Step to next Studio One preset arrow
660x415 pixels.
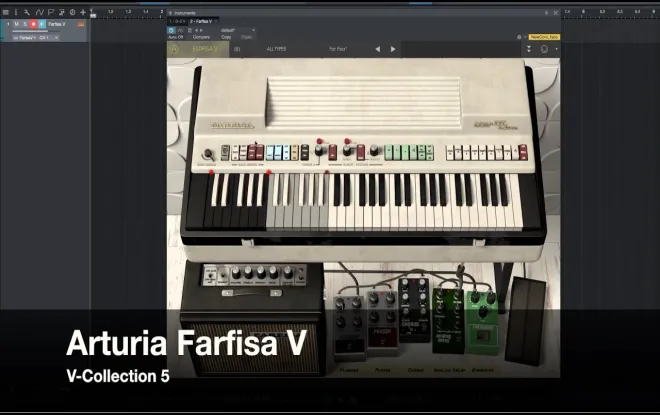(201, 30)
